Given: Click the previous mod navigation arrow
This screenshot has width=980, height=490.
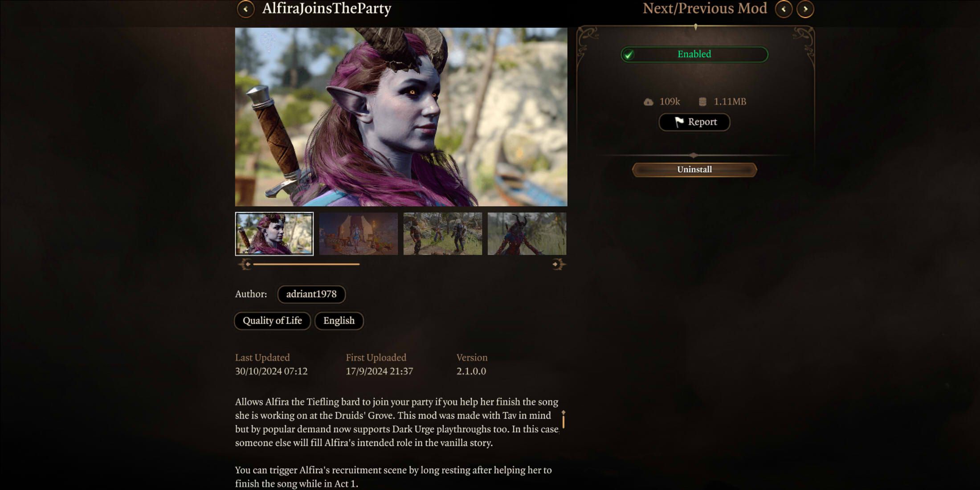Looking at the screenshot, I should click(784, 8).
